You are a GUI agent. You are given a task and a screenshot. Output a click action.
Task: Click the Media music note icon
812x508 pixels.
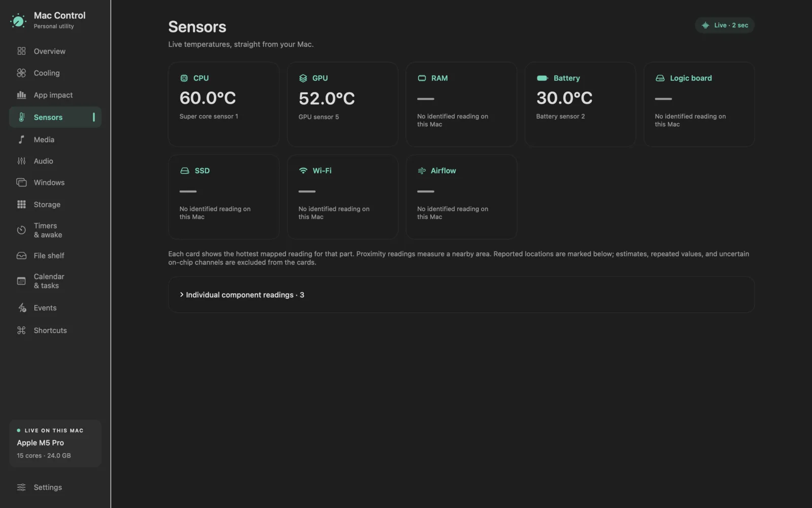tap(21, 140)
